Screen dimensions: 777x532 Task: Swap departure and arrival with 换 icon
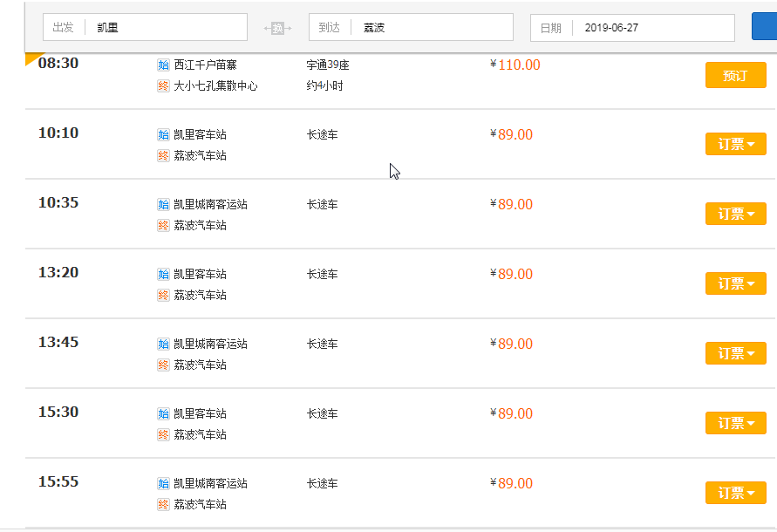tap(277, 28)
